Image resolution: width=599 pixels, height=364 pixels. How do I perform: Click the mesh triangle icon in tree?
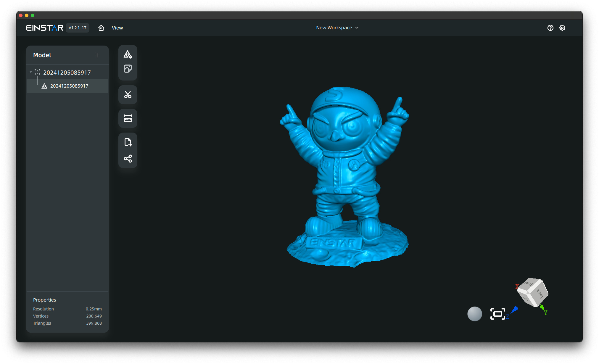click(44, 86)
